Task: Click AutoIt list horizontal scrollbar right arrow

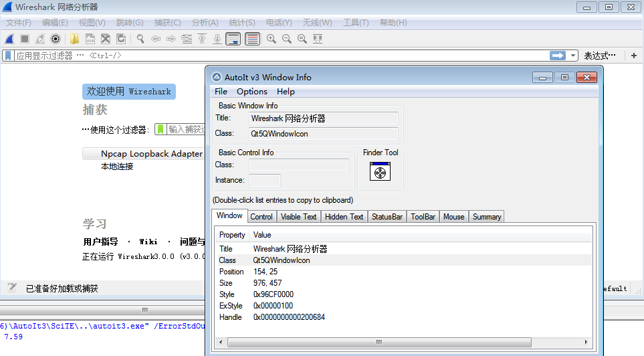Action: tap(586, 342)
